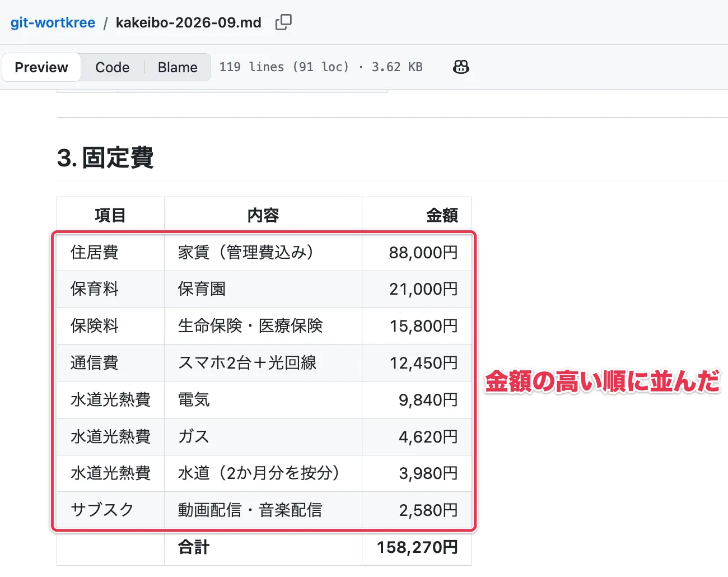Select the 保育園 cell
728x577 pixels.
(x=263, y=289)
